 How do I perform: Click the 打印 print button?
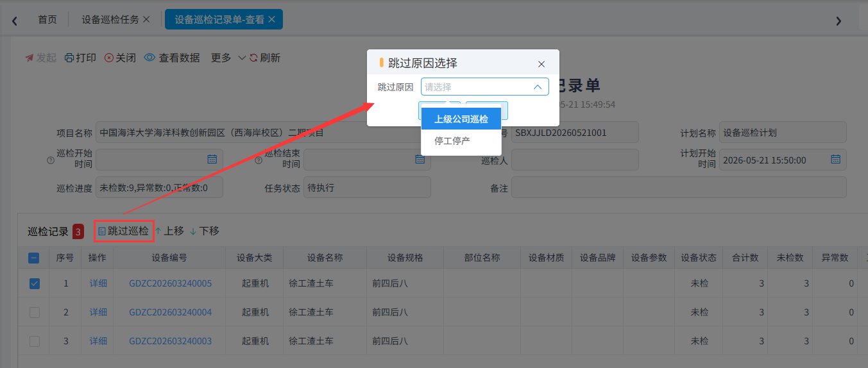(80, 58)
